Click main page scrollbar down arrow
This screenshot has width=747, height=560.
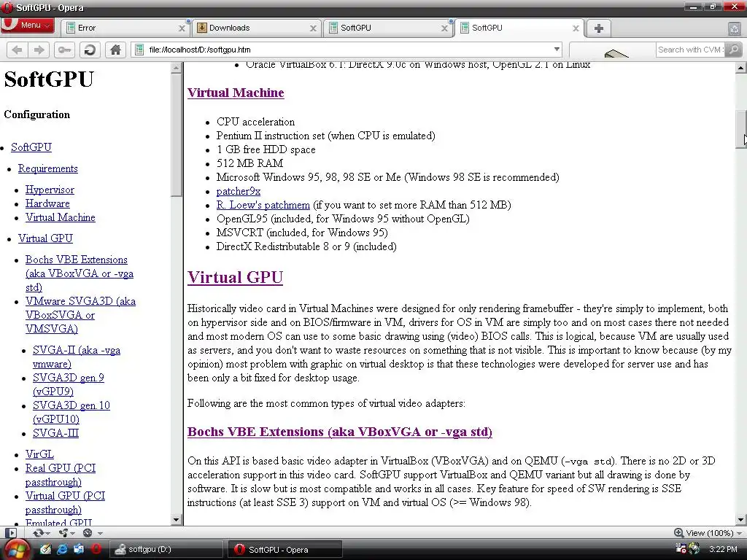(x=741, y=519)
